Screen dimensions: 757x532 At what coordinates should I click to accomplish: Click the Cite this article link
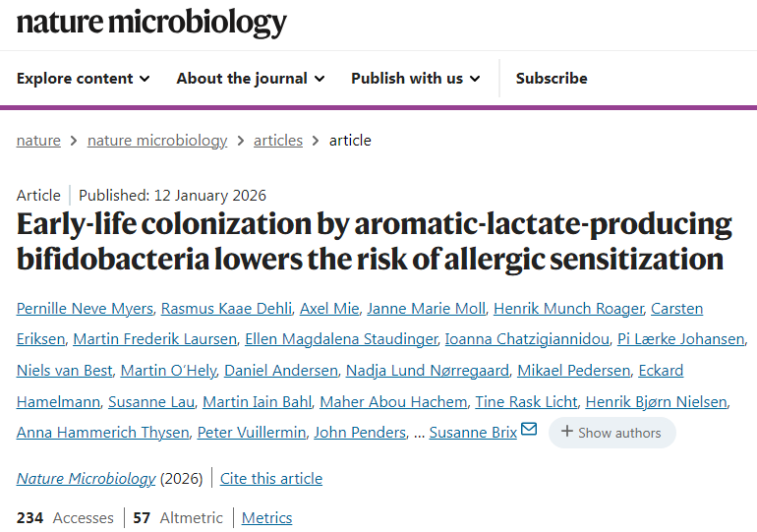click(271, 479)
